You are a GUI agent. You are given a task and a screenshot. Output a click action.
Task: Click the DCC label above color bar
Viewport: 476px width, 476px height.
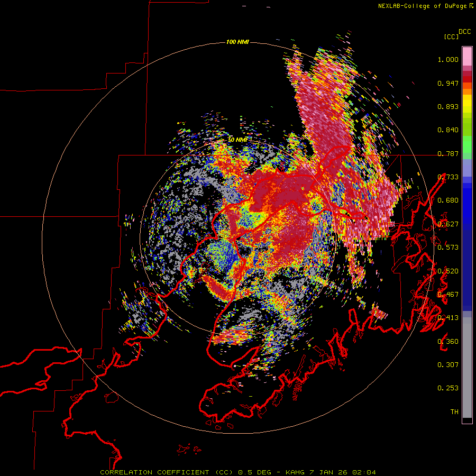point(465,32)
